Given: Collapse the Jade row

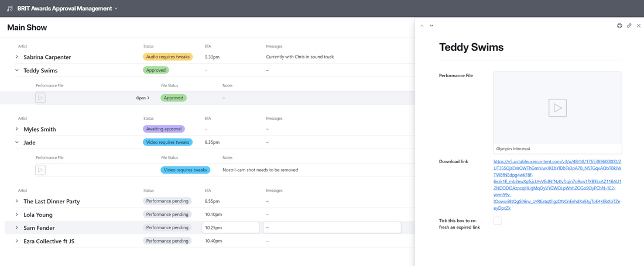Looking at the screenshot, I should pyautogui.click(x=17, y=143).
